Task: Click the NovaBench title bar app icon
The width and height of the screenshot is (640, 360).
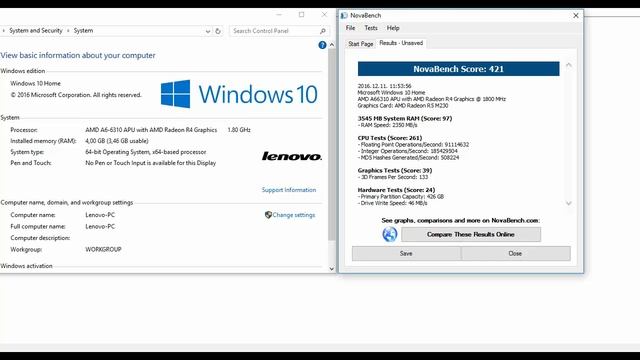Action: [344, 16]
